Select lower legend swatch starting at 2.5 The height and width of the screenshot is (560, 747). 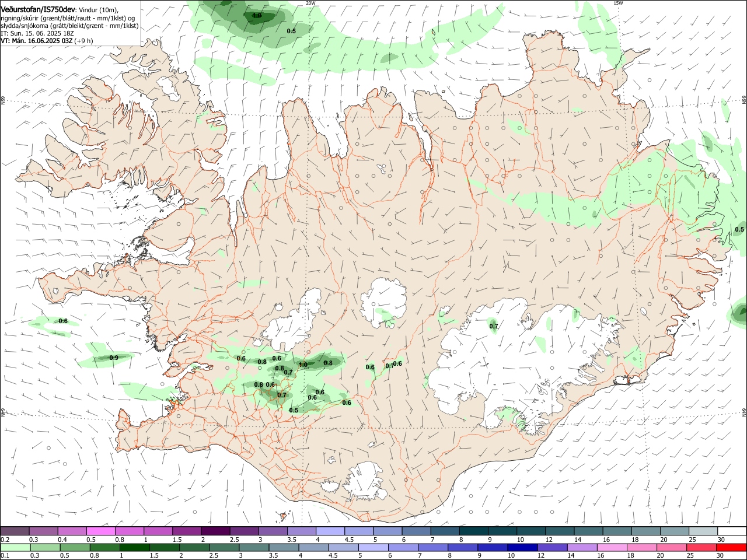tap(224, 547)
